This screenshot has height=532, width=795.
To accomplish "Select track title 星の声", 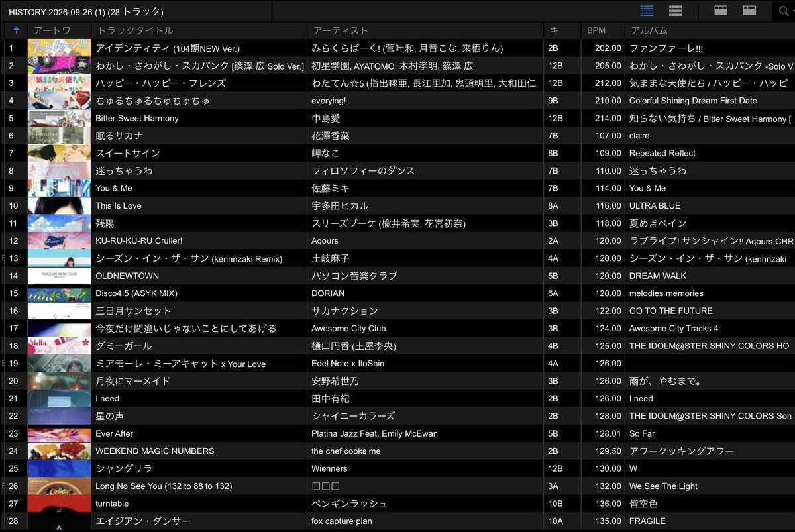I will click(x=110, y=416).
